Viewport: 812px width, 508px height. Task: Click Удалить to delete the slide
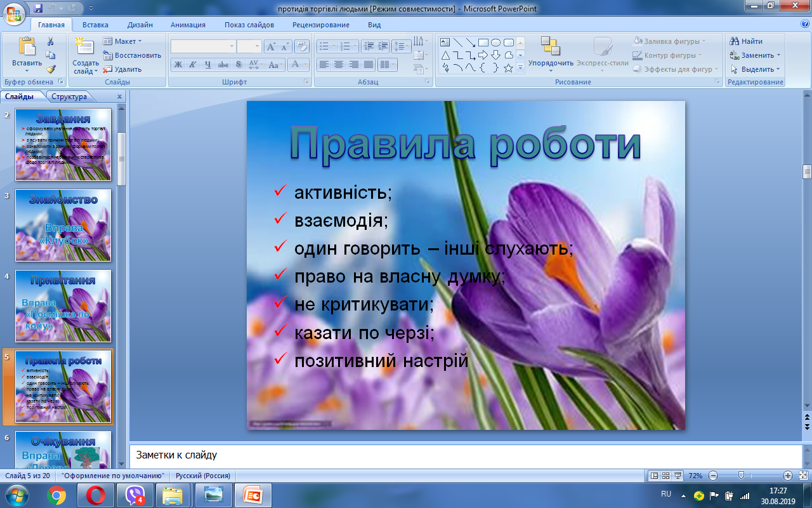pyautogui.click(x=122, y=69)
